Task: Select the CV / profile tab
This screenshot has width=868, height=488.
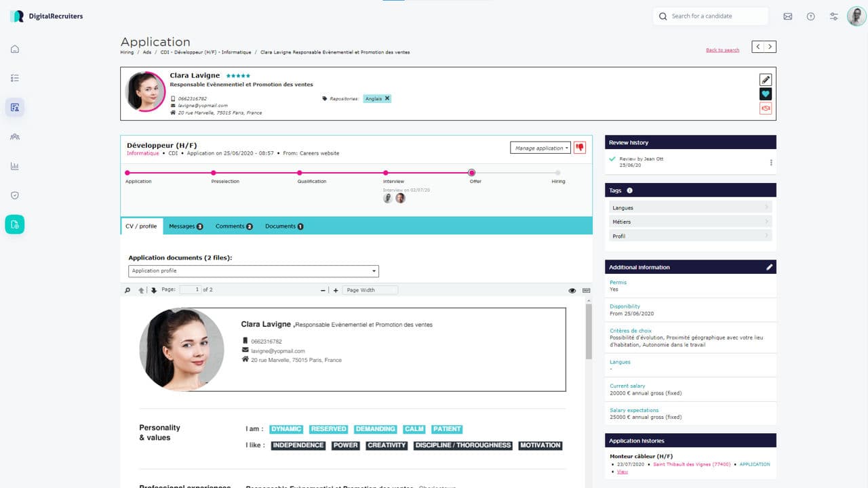Action: pyautogui.click(x=142, y=226)
